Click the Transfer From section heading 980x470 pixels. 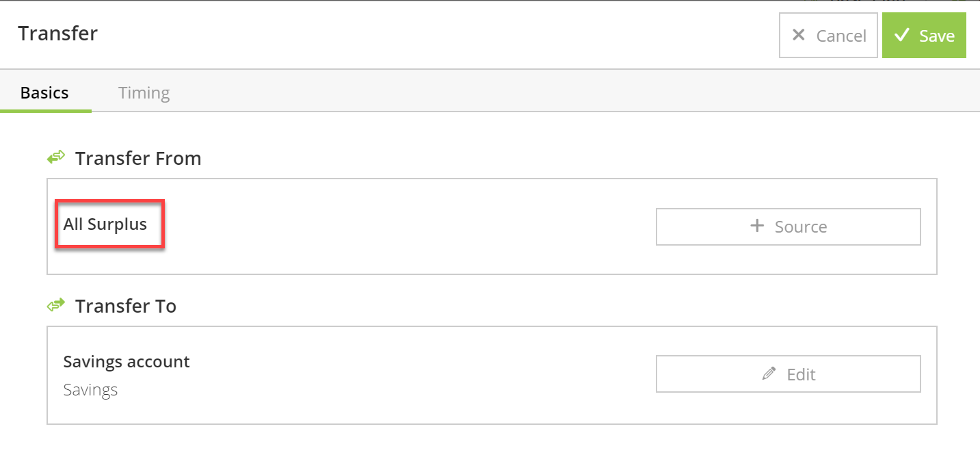tap(138, 158)
